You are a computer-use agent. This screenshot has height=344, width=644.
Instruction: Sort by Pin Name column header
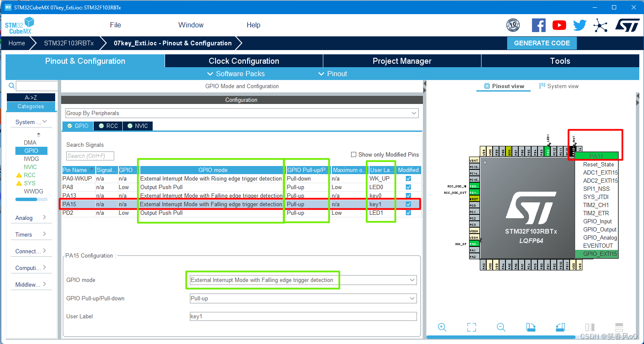[x=78, y=170]
